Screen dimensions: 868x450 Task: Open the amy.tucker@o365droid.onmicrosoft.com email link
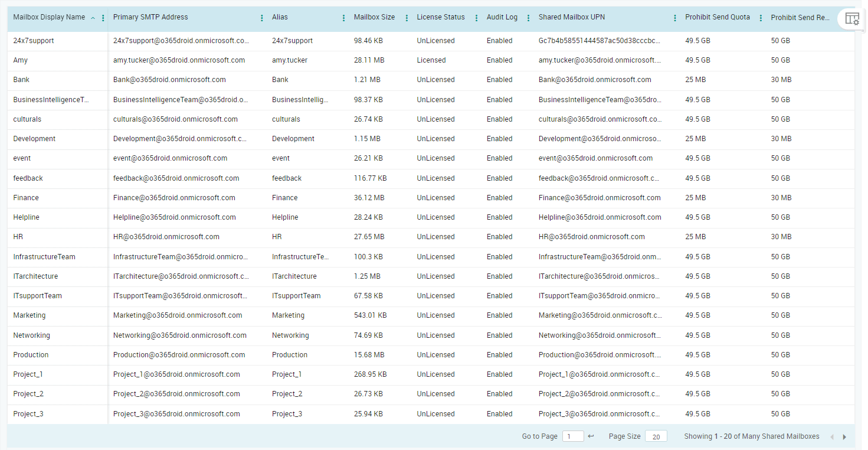tap(179, 60)
